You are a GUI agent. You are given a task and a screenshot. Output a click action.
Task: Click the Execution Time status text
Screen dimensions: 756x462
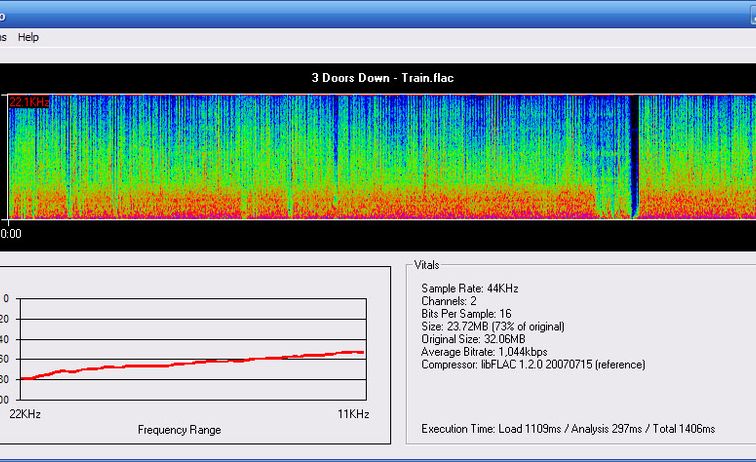coord(568,429)
